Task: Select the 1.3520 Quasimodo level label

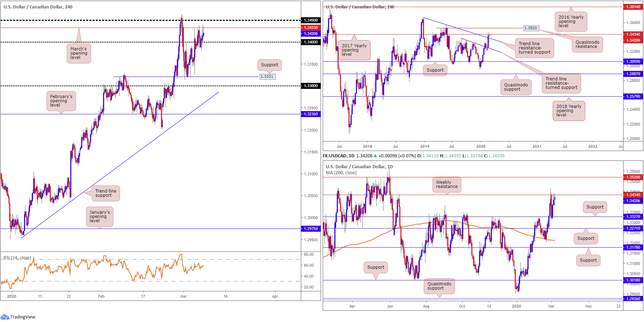Action: point(531,28)
